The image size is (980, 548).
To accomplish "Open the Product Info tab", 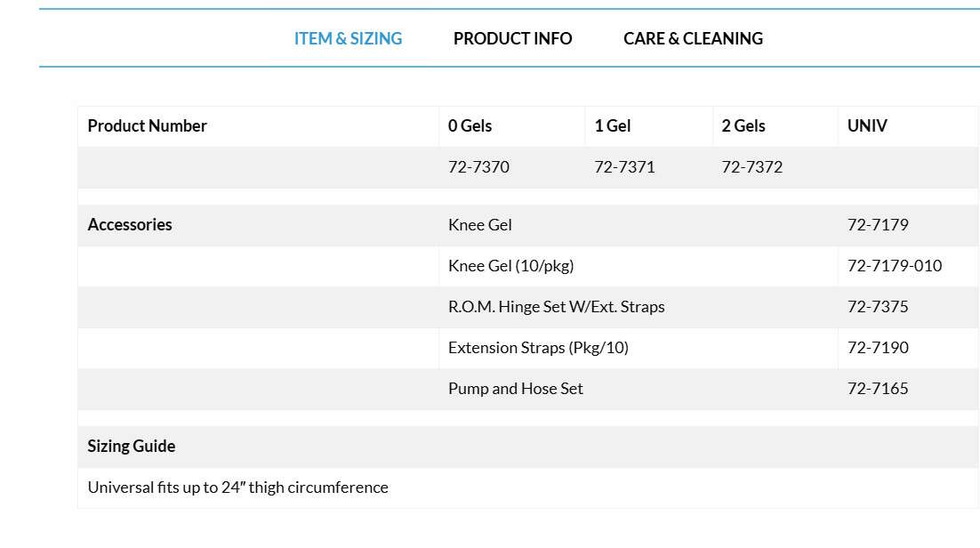I will click(x=512, y=38).
